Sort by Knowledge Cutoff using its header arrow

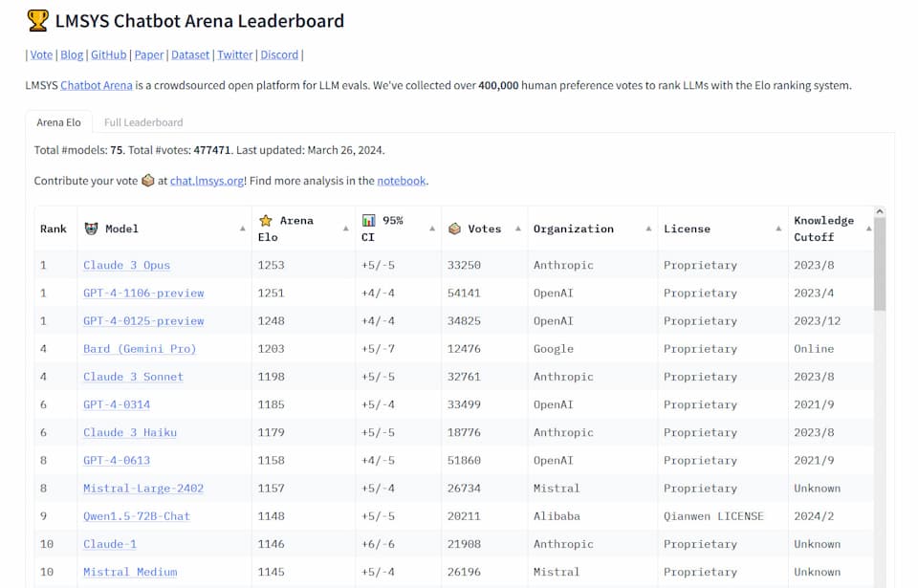coord(869,229)
